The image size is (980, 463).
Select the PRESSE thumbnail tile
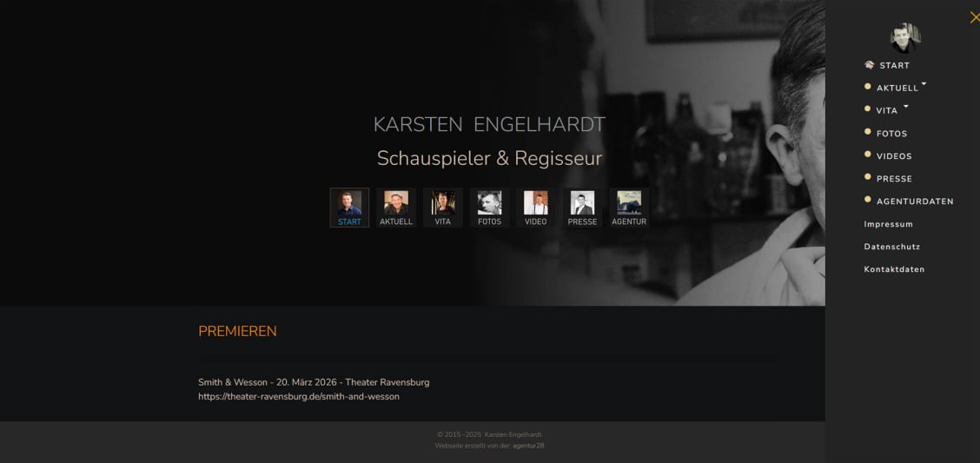pyautogui.click(x=582, y=208)
